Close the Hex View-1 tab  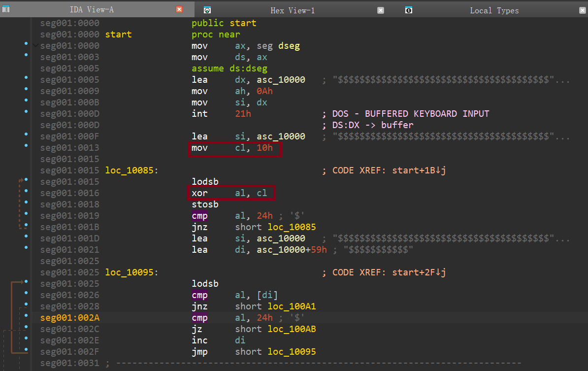[x=380, y=10]
